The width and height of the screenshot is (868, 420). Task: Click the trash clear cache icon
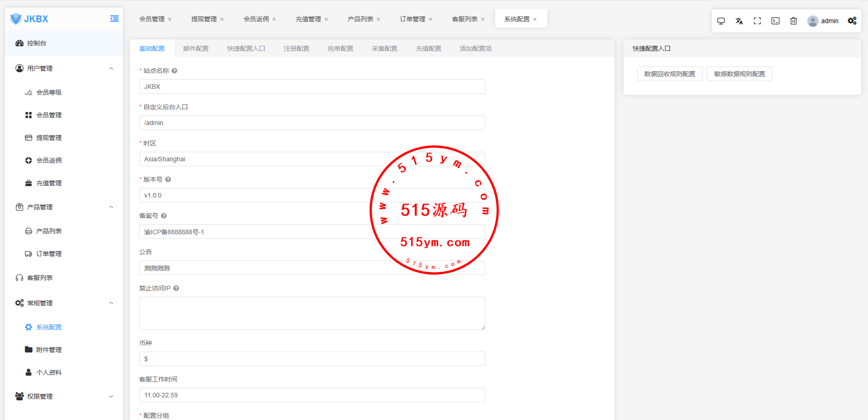(794, 21)
